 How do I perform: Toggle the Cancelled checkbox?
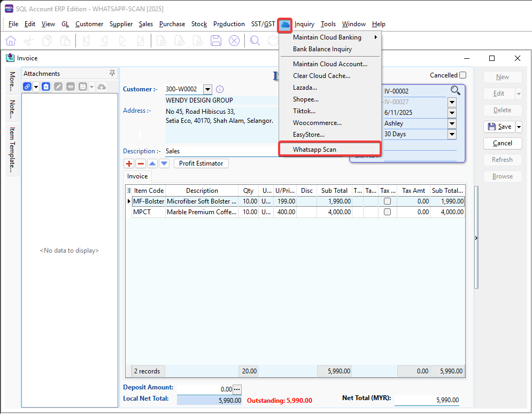(x=462, y=75)
